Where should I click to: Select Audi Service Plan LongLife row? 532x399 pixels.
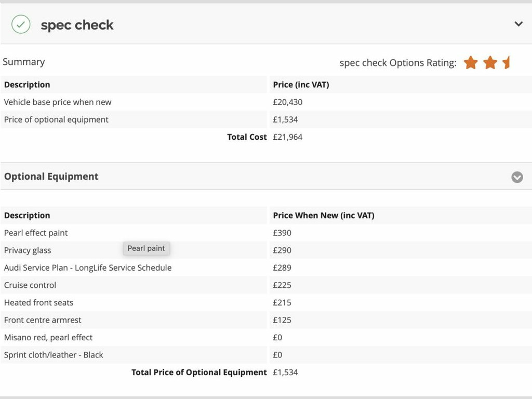click(x=87, y=268)
